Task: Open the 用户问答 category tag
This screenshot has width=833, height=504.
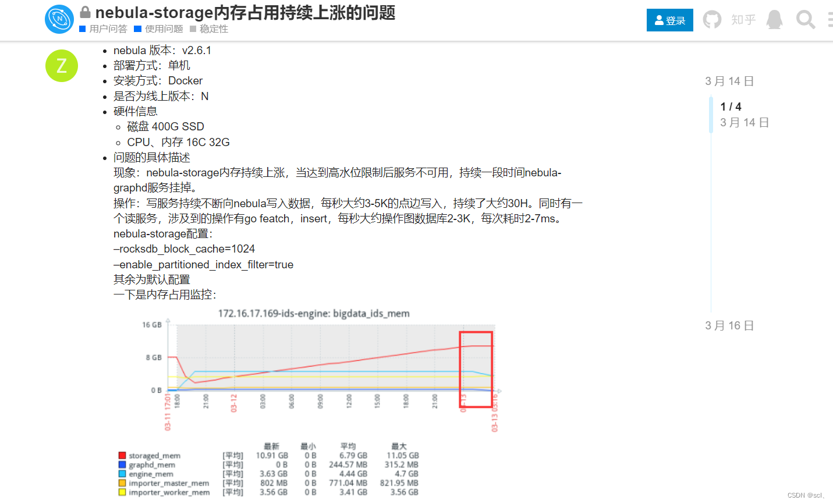Action: (103, 29)
